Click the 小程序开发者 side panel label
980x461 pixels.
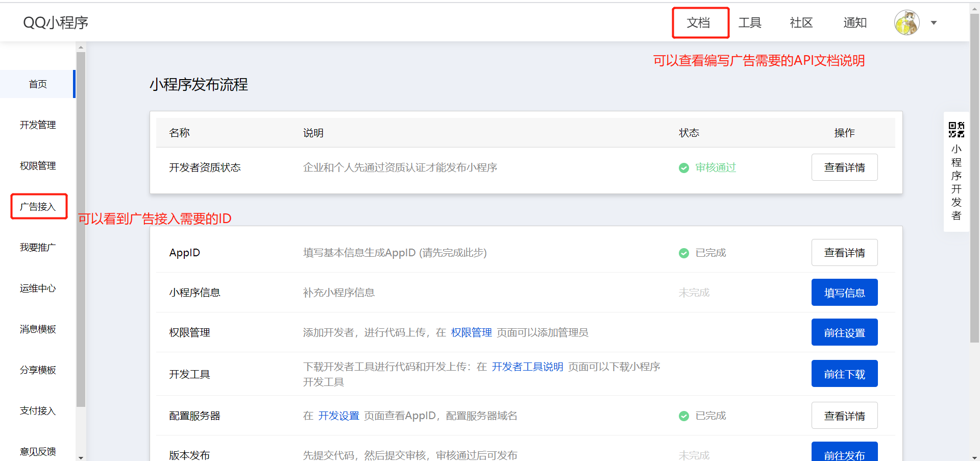956,183
